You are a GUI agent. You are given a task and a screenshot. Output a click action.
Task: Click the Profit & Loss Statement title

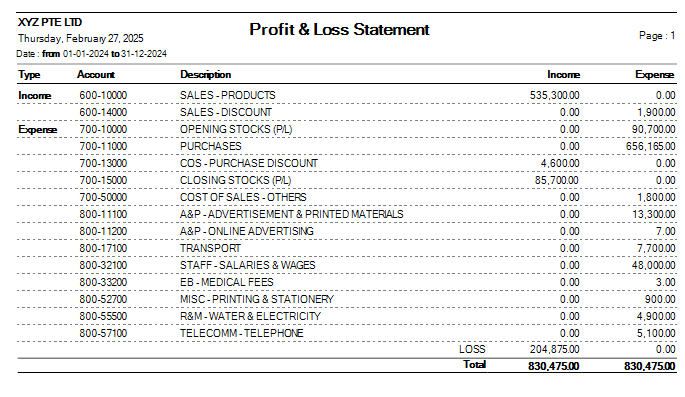(339, 29)
